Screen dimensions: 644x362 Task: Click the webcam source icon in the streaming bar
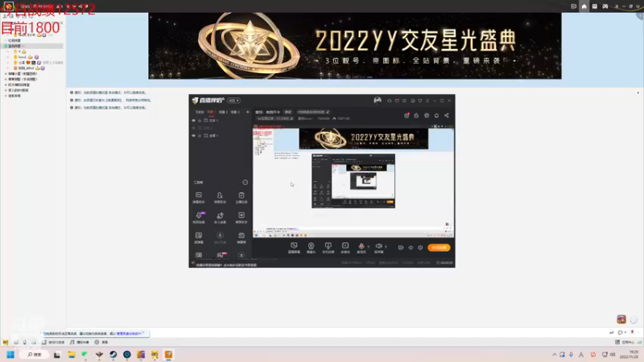pyautogui.click(x=311, y=246)
